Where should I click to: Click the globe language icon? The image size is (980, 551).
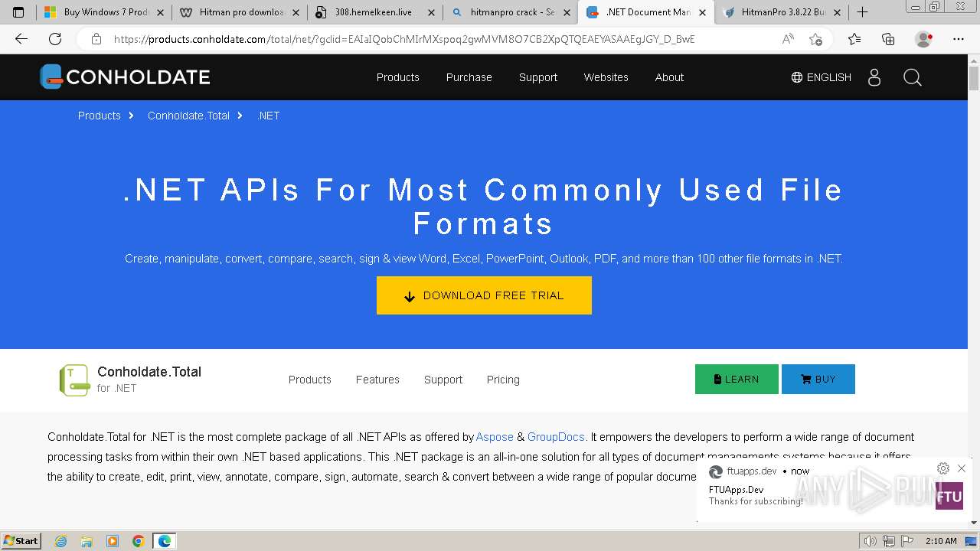797,77
